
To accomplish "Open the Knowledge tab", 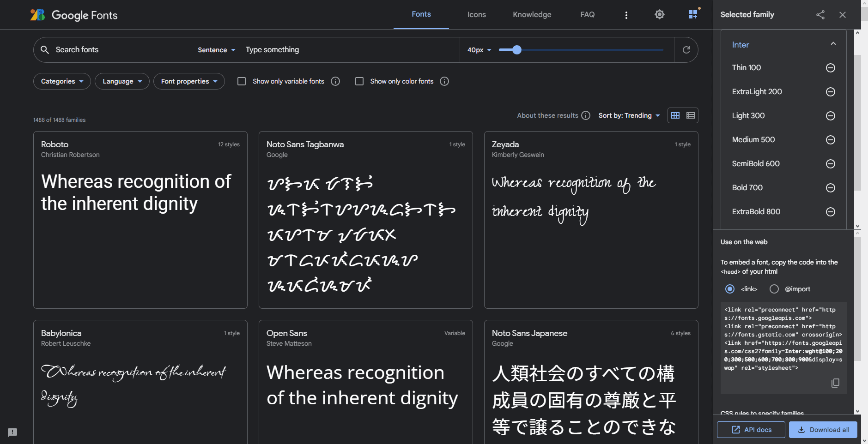I will (532, 15).
